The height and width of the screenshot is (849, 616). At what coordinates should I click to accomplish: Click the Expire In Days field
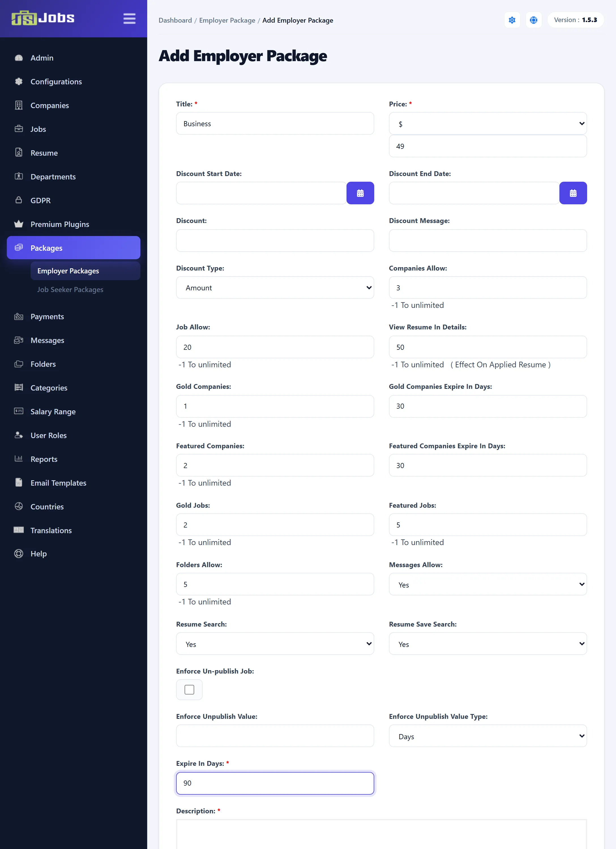pos(275,783)
